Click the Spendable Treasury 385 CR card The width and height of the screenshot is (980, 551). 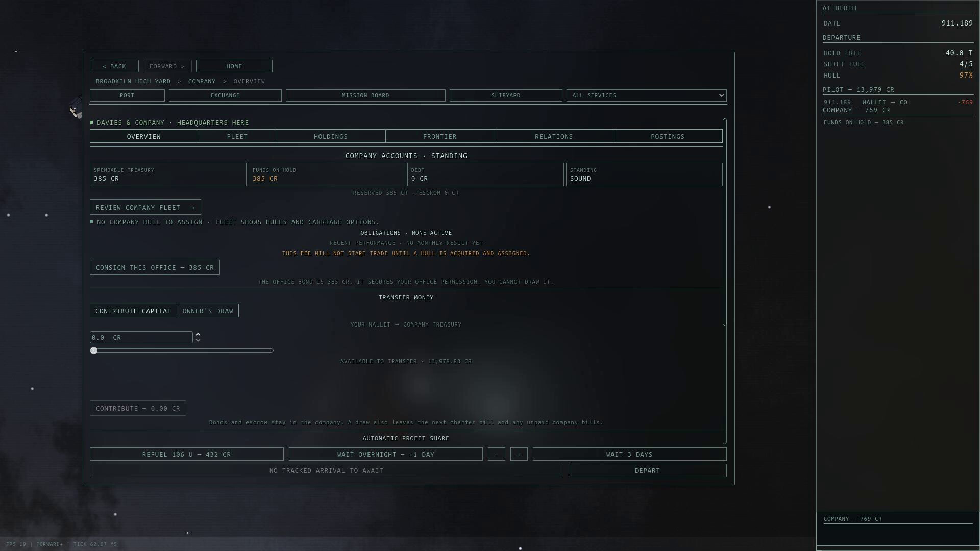(168, 174)
